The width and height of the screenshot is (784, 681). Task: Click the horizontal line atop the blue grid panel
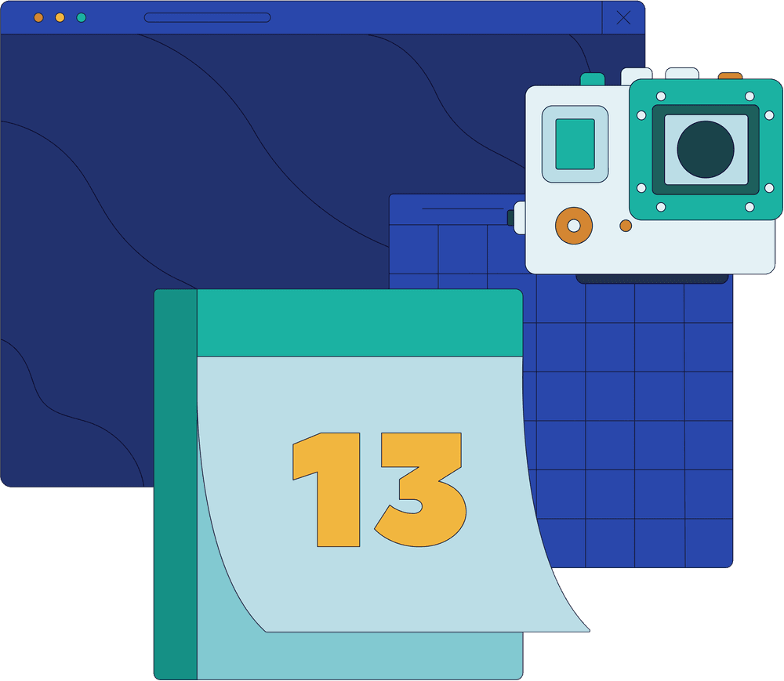point(463,209)
